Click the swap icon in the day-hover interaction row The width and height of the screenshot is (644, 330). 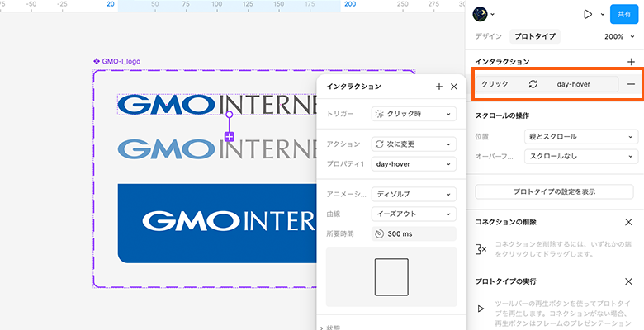[x=533, y=84]
